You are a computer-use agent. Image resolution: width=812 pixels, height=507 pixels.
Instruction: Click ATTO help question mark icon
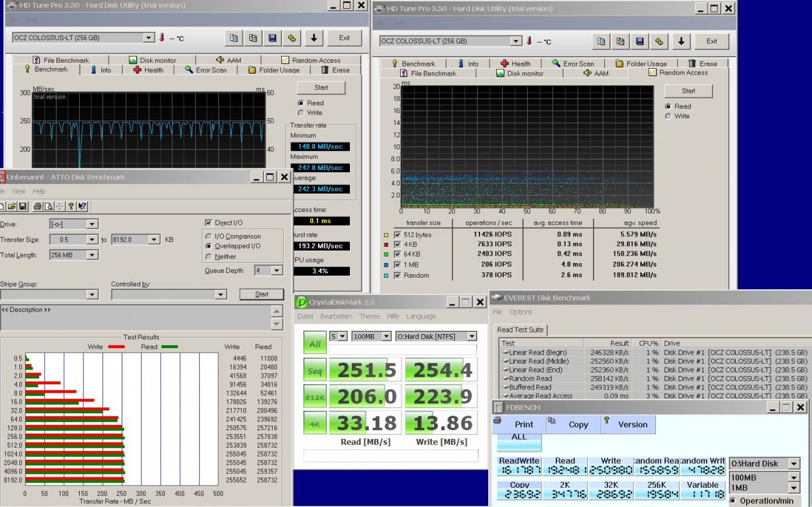point(70,206)
